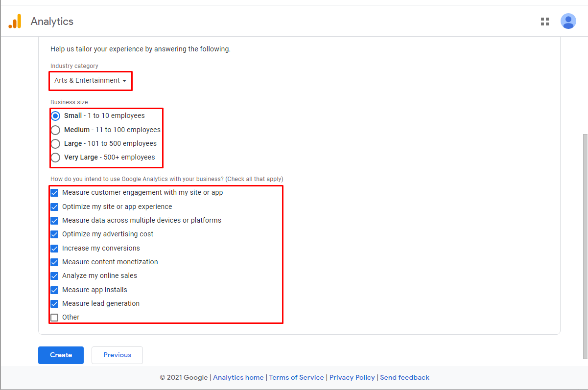Open the Privacy Policy link
This screenshot has height=390, width=588.
(352, 378)
